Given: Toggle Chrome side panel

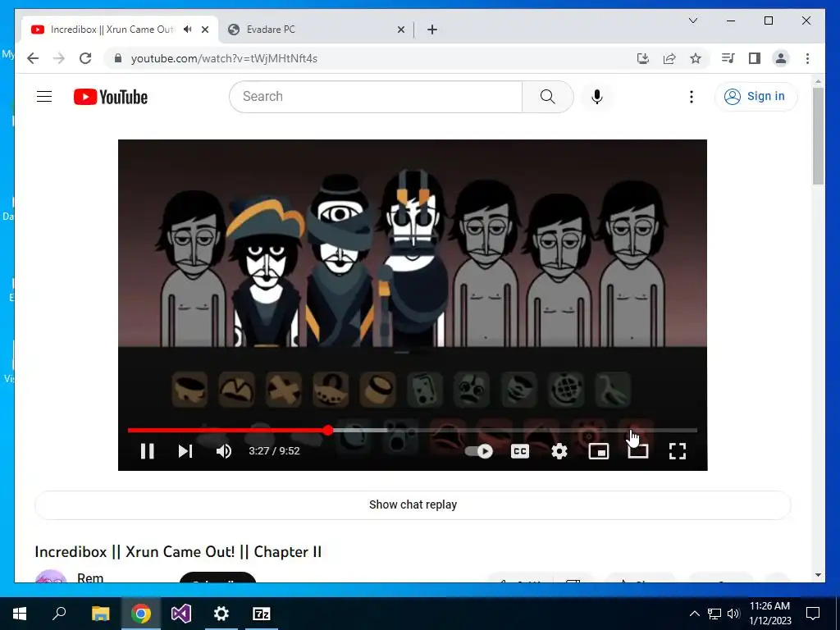Looking at the screenshot, I should pyautogui.click(x=755, y=58).
